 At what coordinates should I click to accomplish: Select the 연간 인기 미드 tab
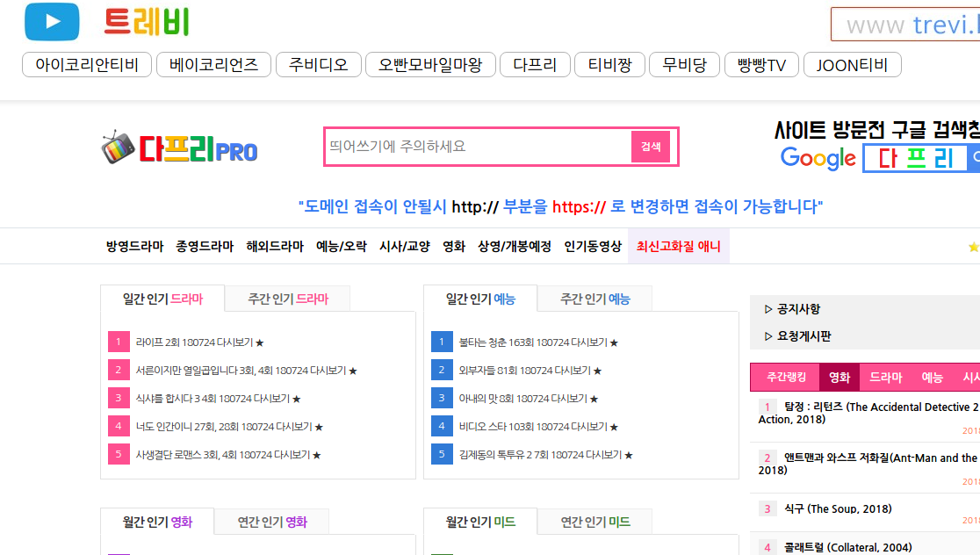click(x=595, y=522)
